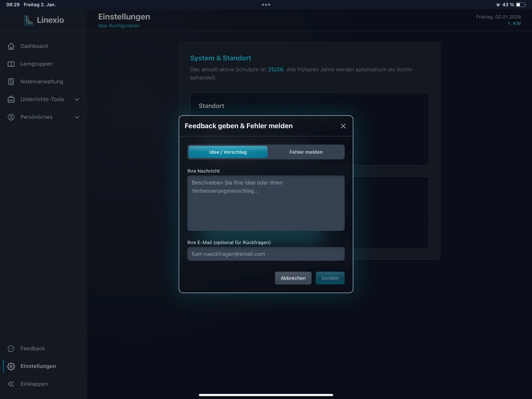The height and width of the screenshot is (399, 532).
Task: Open the App-Konfiguration link
Action: coord(118,25)
